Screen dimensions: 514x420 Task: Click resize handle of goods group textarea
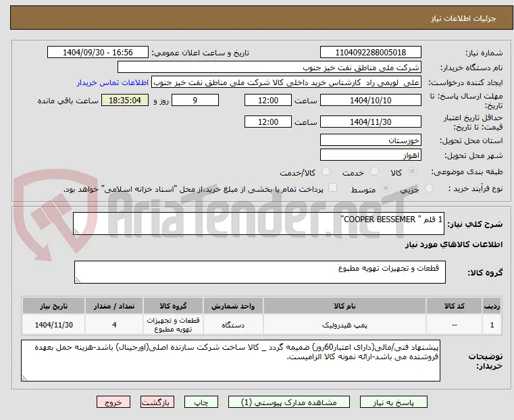78,280
